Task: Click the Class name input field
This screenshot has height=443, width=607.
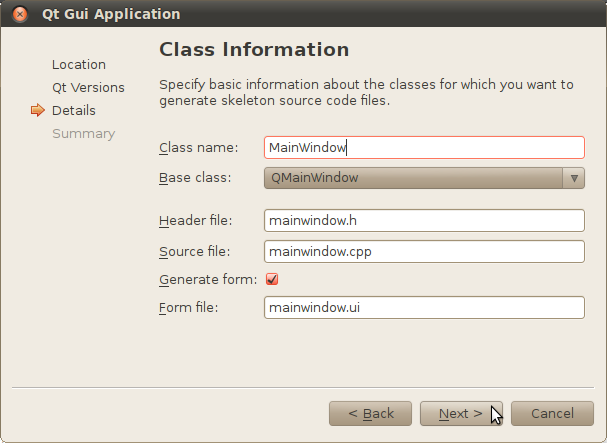Action: coord(424,148)
